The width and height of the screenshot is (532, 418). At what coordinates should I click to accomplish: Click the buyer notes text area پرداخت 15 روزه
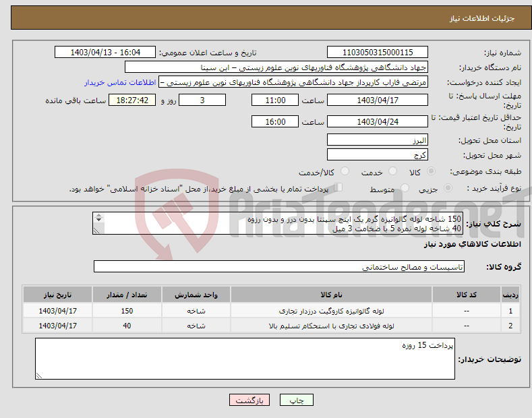click(x=245, y=359)
